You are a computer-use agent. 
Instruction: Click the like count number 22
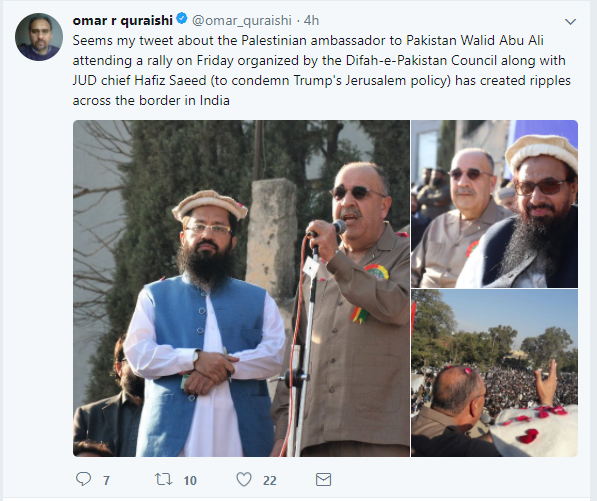(x=270, y=480)
